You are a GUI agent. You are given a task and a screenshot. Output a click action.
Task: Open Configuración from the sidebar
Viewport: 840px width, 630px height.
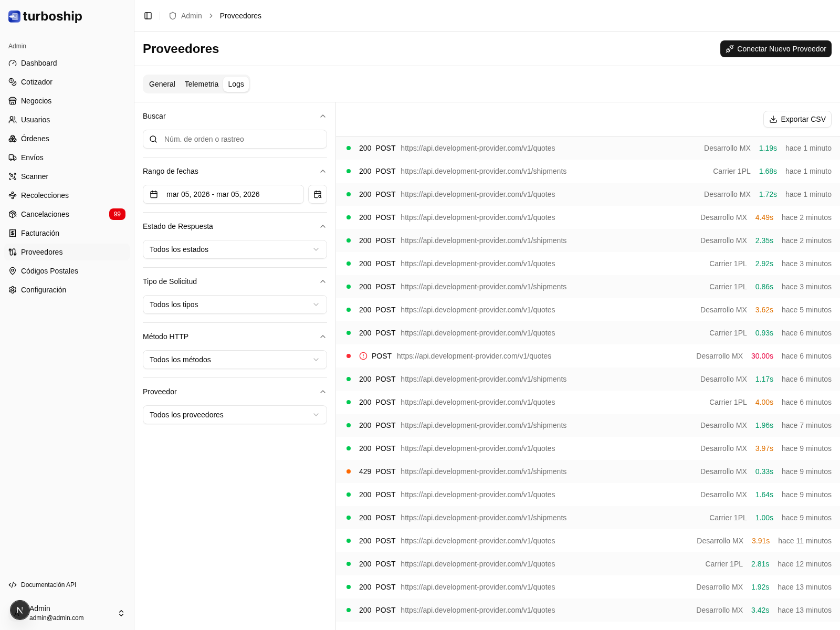pyautogui.click(x=44, y=290)
